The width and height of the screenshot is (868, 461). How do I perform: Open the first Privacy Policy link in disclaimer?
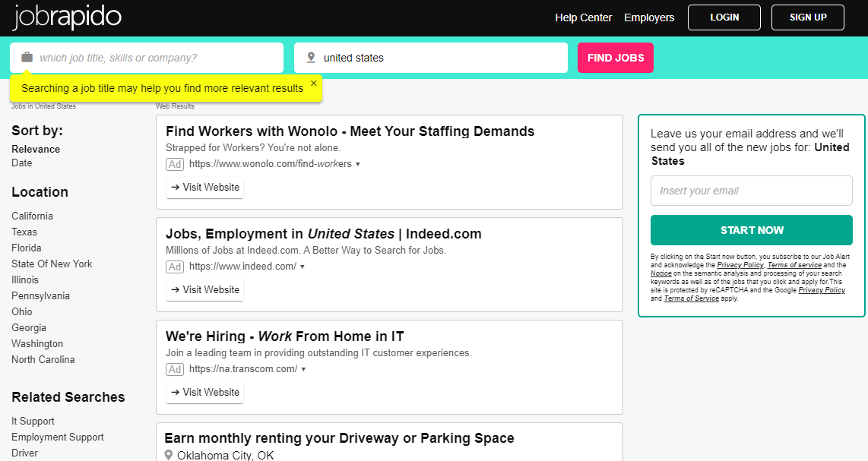pos(740,265)
